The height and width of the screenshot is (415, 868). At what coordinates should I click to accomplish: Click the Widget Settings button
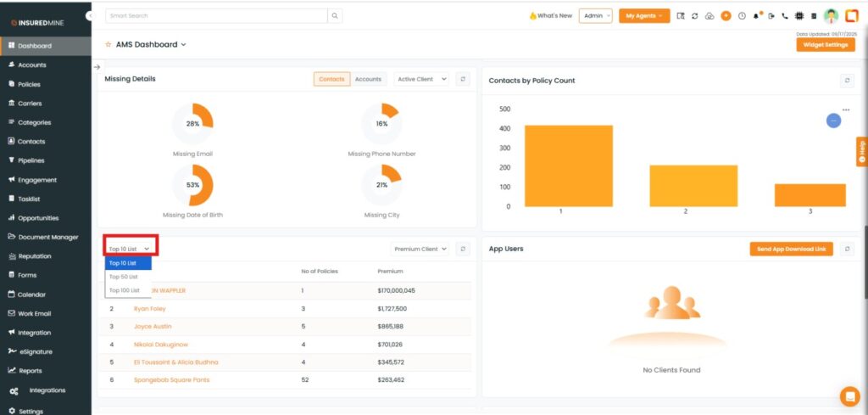[x=825, y=45]
